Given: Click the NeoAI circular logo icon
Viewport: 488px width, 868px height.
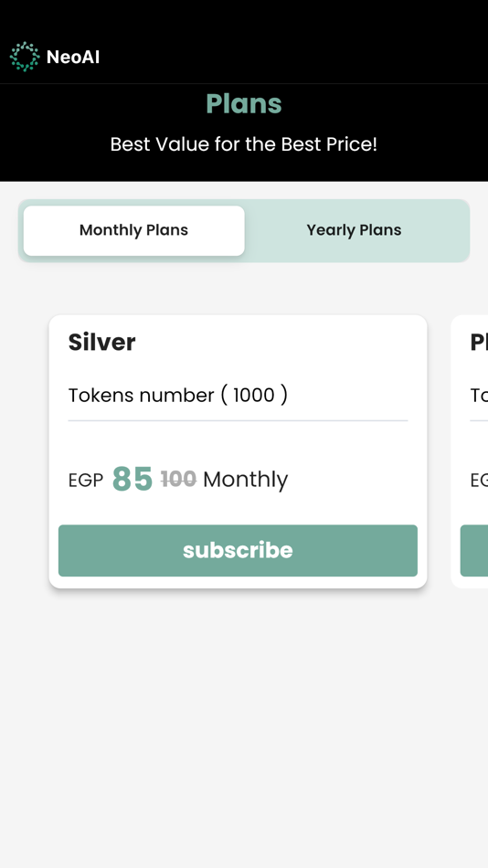Looking at the screenshot, I should [x=25, y=57].
